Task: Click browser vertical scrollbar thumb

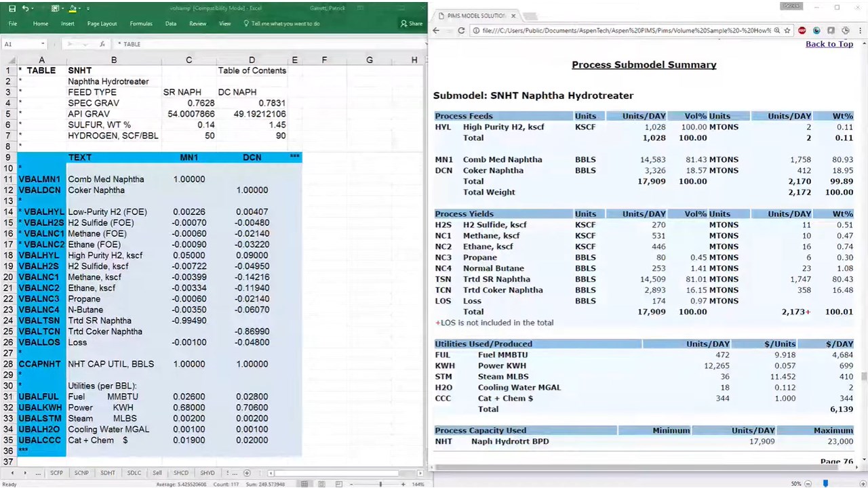Action: (x=864, y=377)
